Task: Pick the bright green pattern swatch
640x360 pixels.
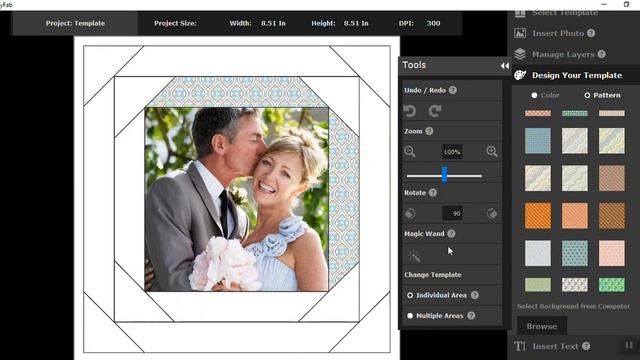Action: [x=611, y=284]
